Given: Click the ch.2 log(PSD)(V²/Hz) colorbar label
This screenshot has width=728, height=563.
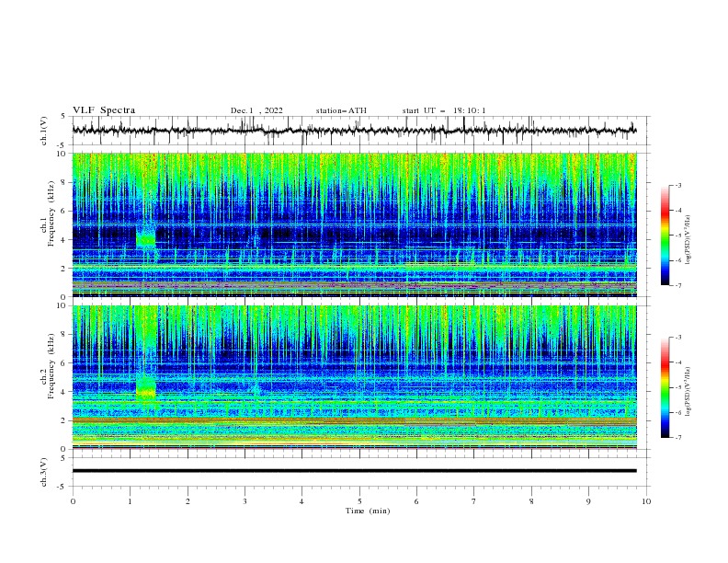Looking at the screenshot, I should pyautogui.click(x=688, y=392).
